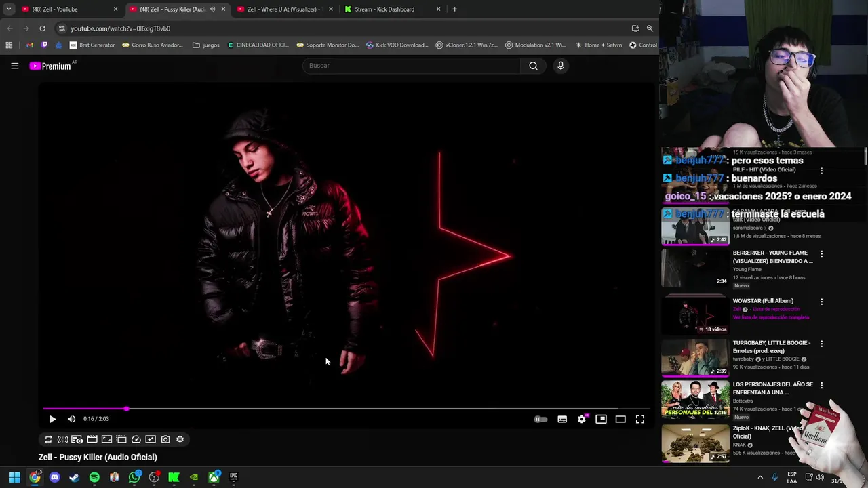Switch to theater mode

click(620, 420)
